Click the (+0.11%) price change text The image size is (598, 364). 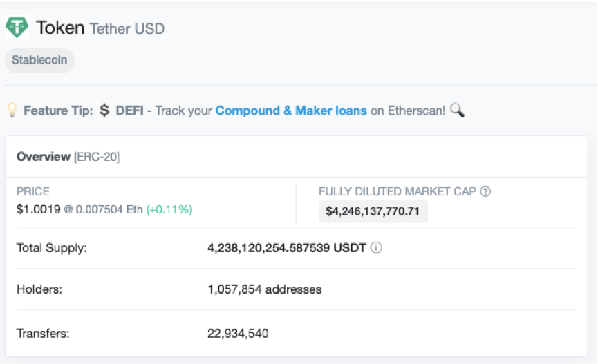[x=169, y=209]
